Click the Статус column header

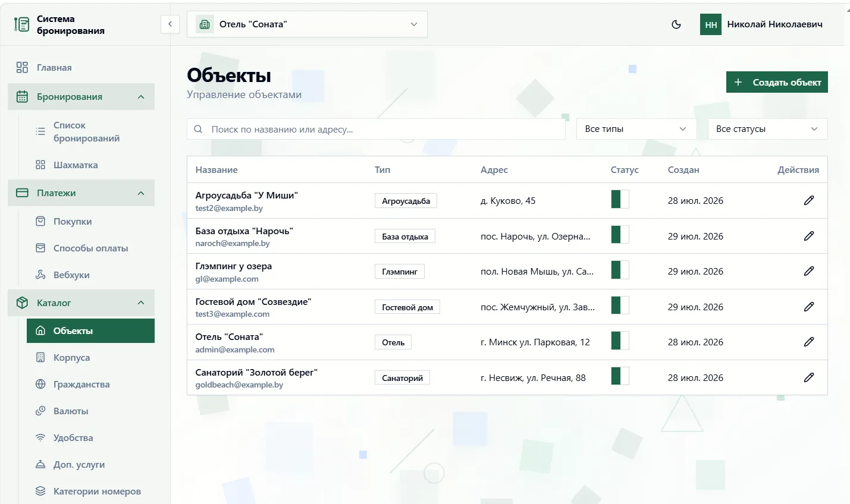pos(625,170)
